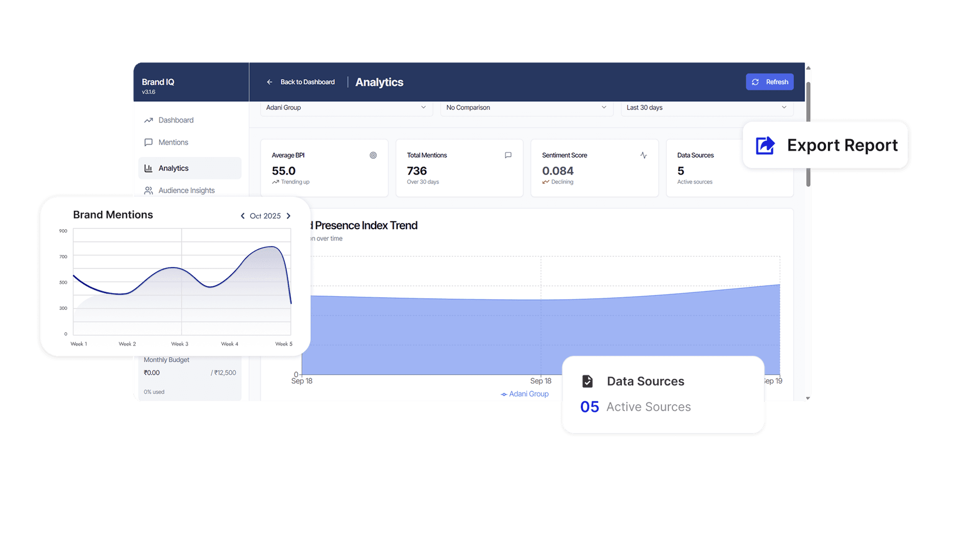Click the next-month chevron beside Oct 2025

pos(288,215)
